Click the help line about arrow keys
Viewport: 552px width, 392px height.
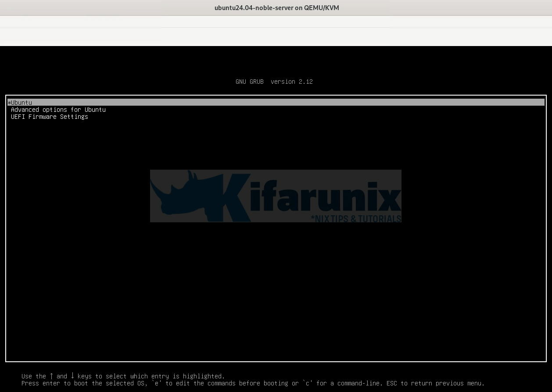(123, 376)
